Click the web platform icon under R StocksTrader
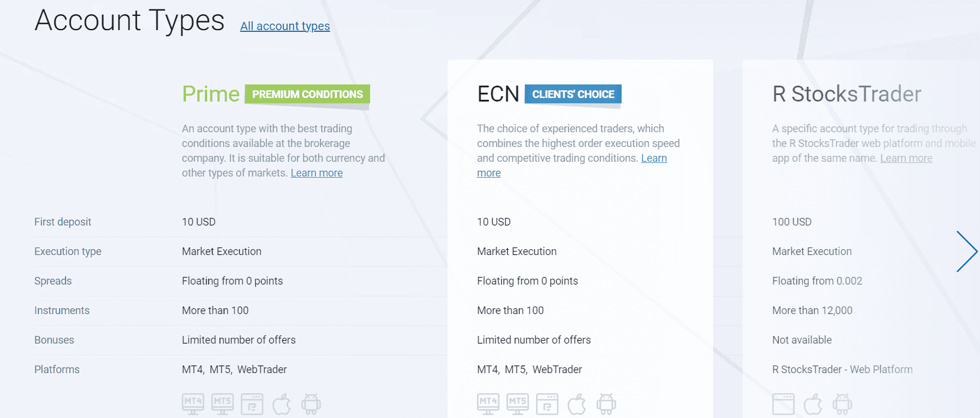 click(x=783, y=404)
